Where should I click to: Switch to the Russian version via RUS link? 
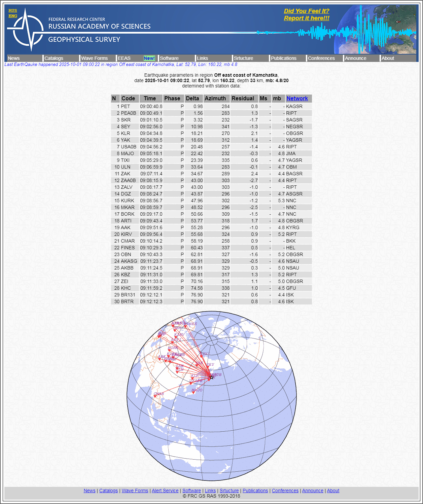pyautogui.click(x=12, y=10)
